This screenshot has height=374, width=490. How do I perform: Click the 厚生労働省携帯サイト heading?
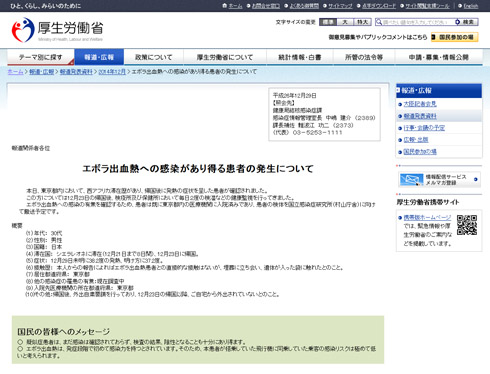click(x=428, y=202)
